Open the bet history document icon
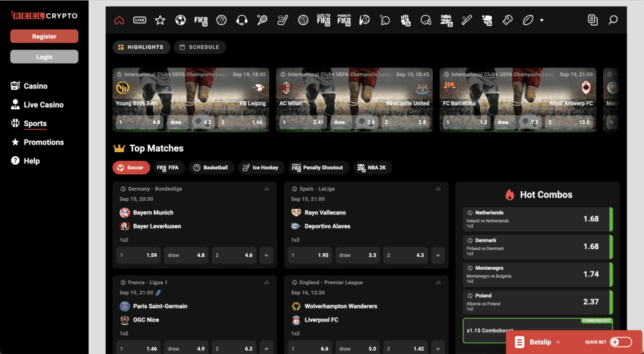The image size is (644, 354). tap(592, 19)
